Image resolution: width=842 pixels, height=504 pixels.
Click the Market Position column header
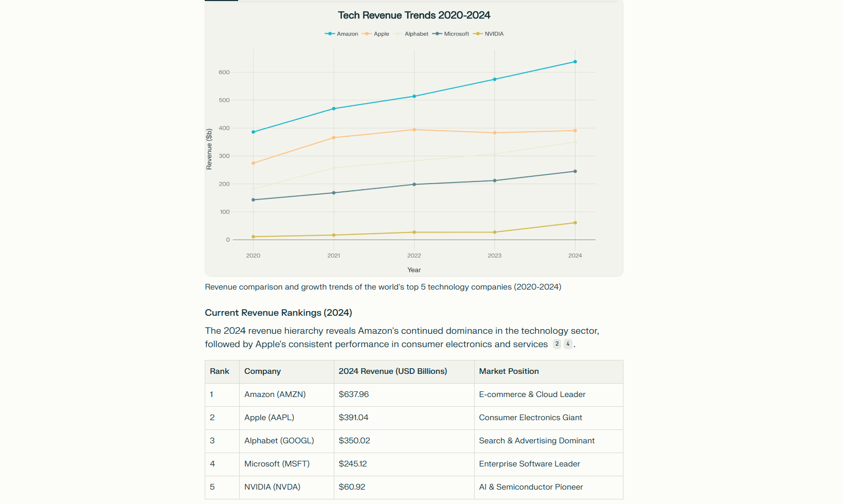click(x=509, y=371)
